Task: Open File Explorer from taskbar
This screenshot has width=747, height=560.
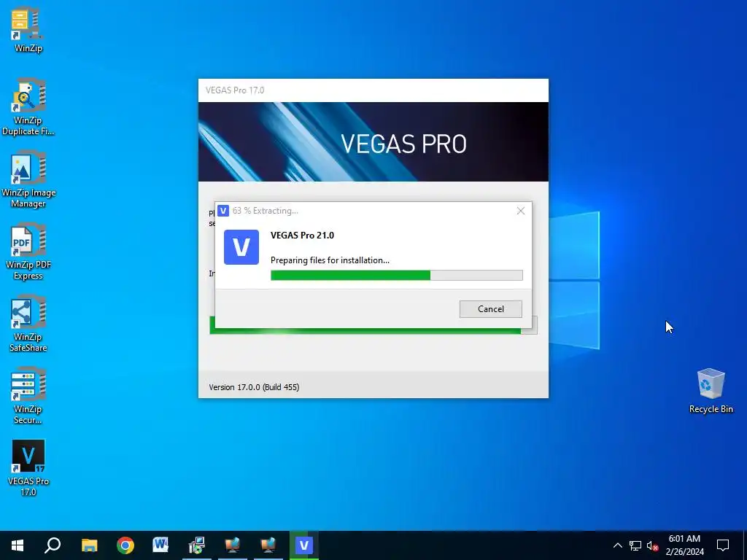Action: (x=89, y=545)
